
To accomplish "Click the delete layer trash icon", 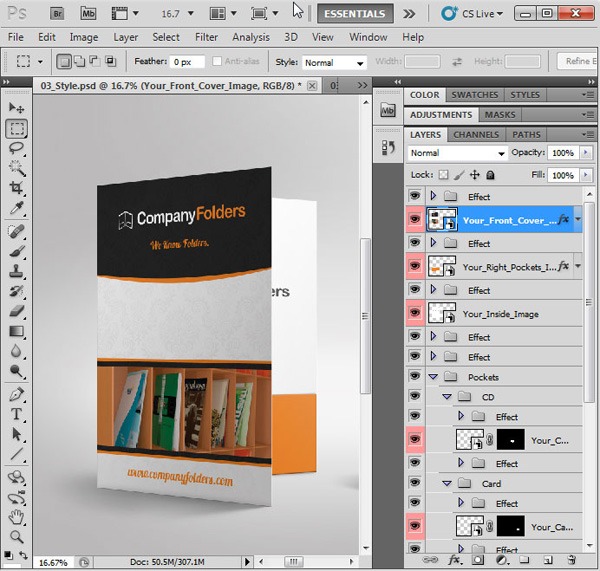I will click(571, 561).
